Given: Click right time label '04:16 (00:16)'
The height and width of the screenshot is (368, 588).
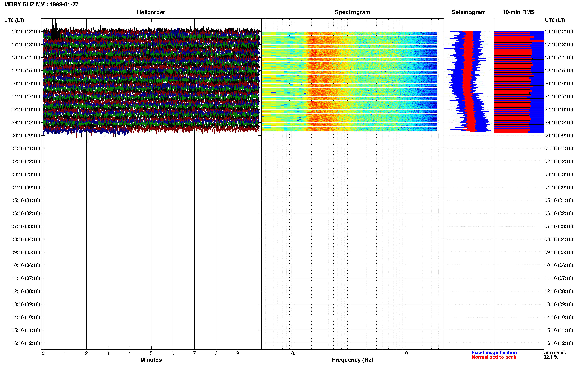Looking at the screenshot, I should click(559, 187).
